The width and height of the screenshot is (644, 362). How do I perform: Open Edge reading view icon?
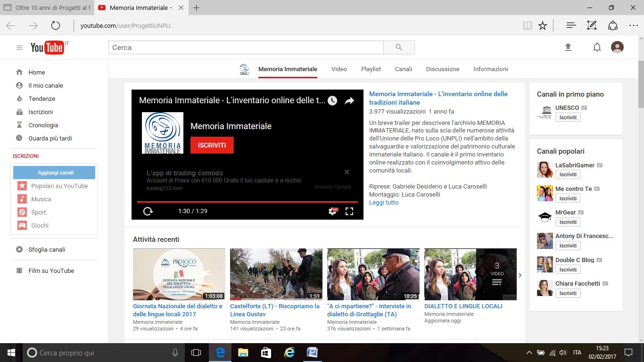click(528, 25)
